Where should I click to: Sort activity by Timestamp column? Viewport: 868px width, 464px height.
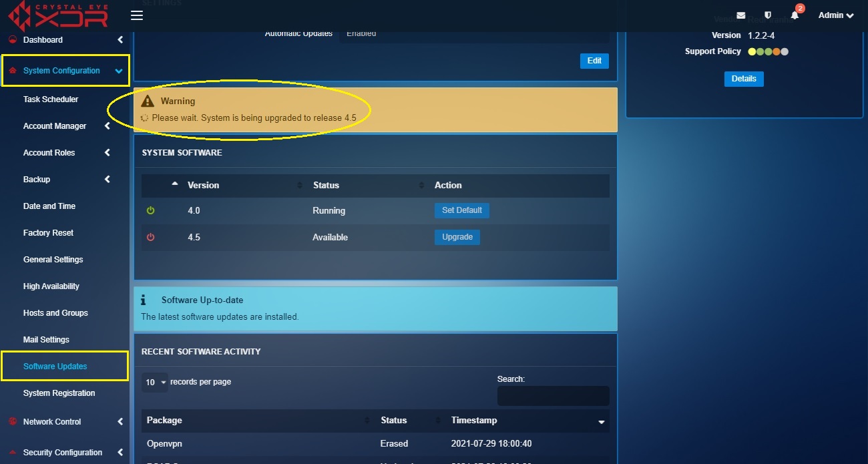pos(527,421)
